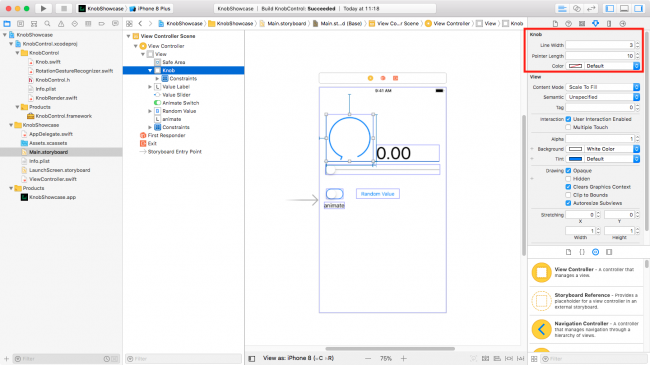
Task: Switch to Assistant editor mode
Action: tap(577, 8)
